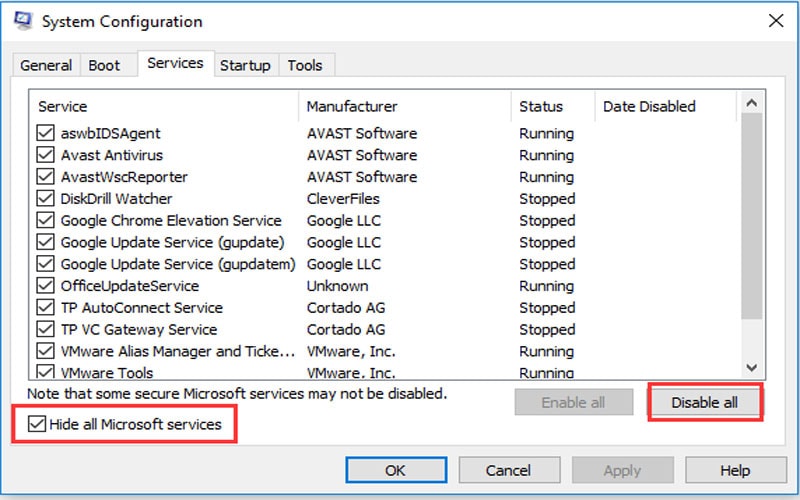Uncheck the OfficeUpdateService checkbox
800x500 pixels.
click(45, 286)
